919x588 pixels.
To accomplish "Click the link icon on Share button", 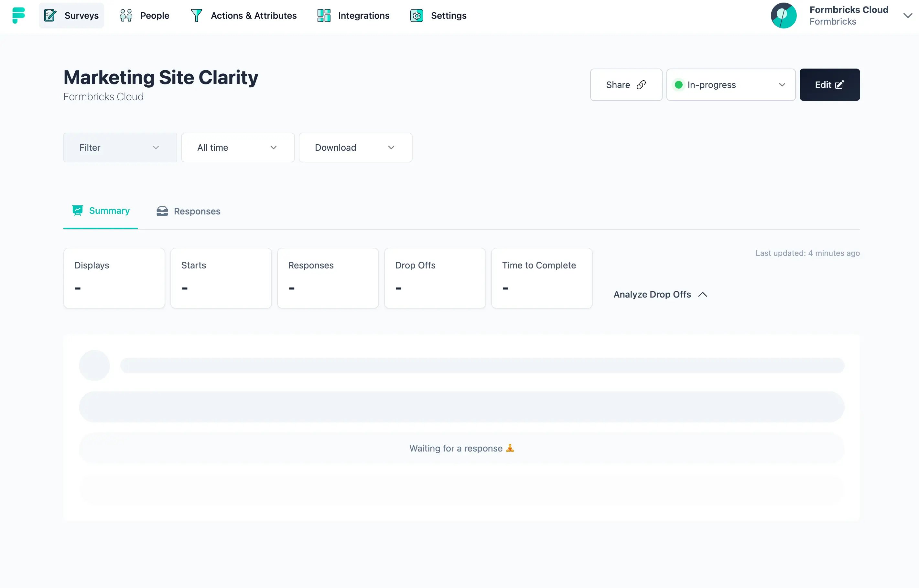I will pyautogui.click(x=641, y=85).
